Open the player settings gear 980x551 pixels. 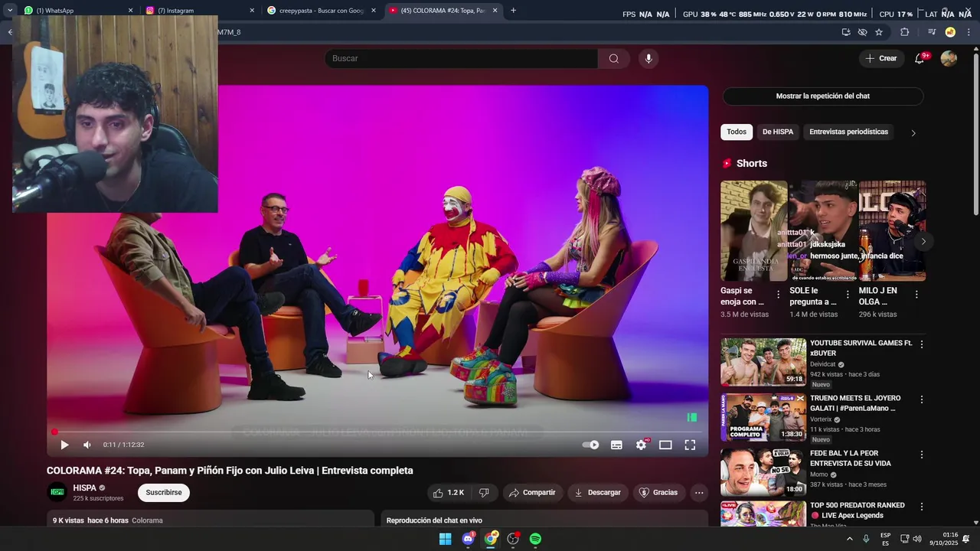click(642, 445)
